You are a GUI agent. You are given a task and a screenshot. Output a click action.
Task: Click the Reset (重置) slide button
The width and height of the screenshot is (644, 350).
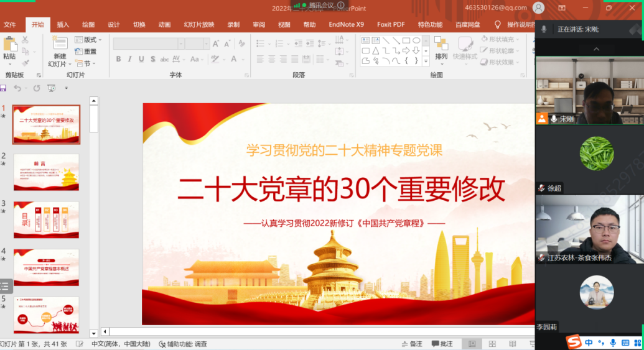click(86, 52)
